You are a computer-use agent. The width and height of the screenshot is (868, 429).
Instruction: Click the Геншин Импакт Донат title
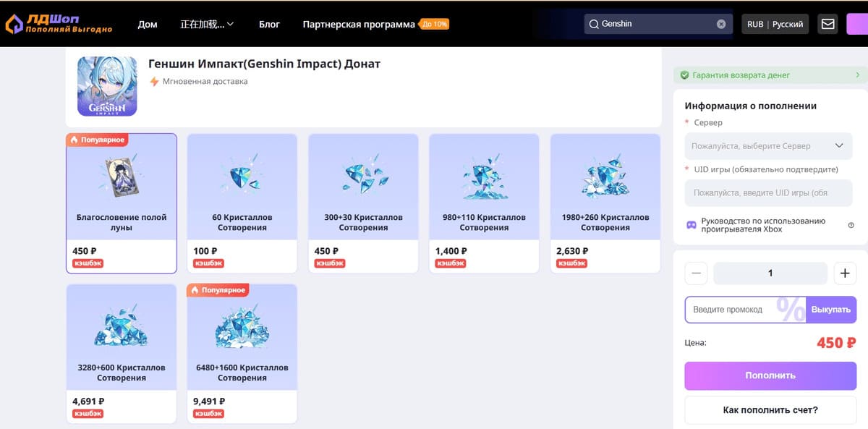(264, 64)
